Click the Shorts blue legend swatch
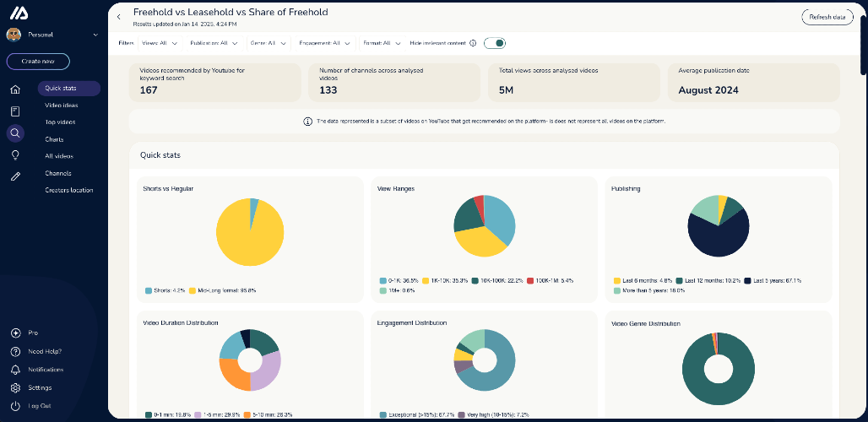868x422 pixels. tap(149, 290)
